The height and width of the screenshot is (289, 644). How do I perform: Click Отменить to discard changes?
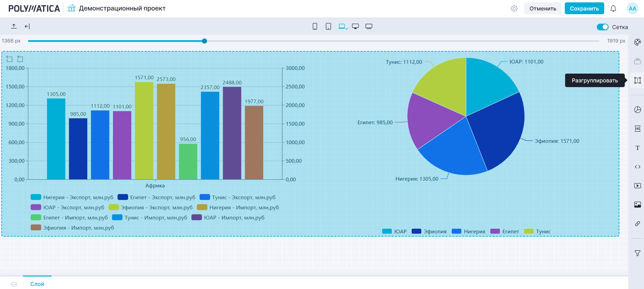[x=543, y=8]
